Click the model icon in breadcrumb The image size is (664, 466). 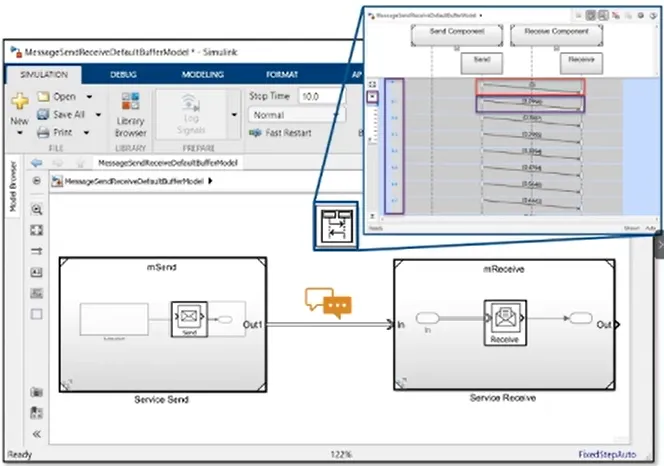57,181
